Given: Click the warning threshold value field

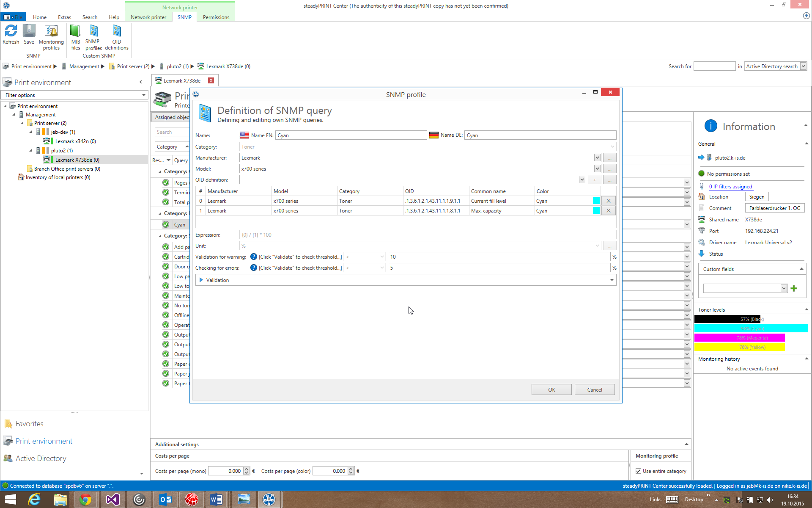Looking at the screenshot, I should (x=499, y=257).
